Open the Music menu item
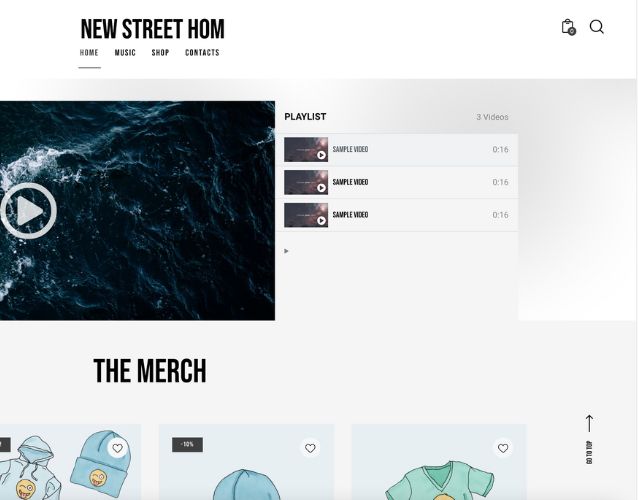The height and width of the screenshot is (500, 638). click(125, 53)
